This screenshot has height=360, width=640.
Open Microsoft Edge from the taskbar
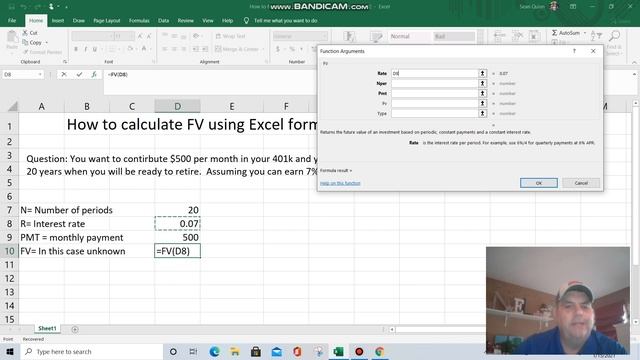(x=214, y=351)
